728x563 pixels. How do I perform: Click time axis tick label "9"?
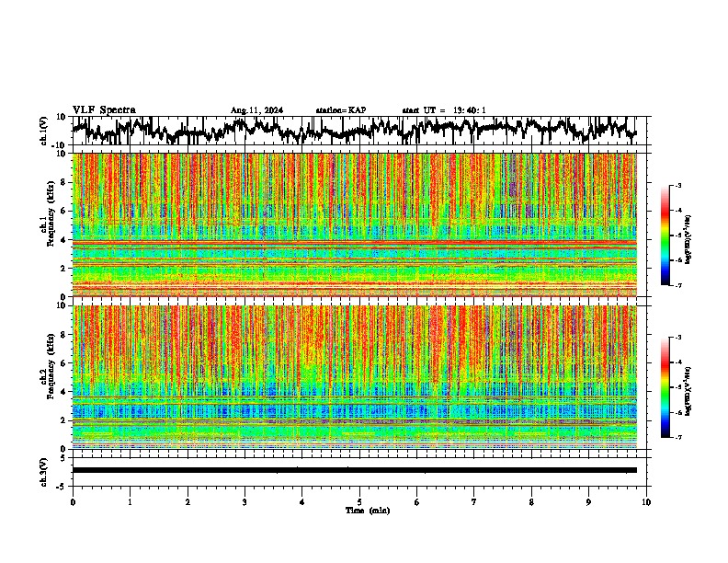coord(588,502)
